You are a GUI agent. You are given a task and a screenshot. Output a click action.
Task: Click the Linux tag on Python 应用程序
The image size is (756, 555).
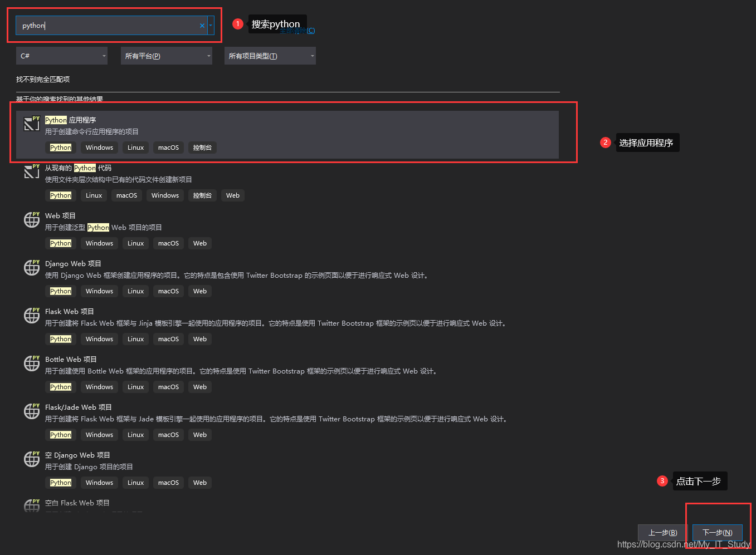pos(135,148)
